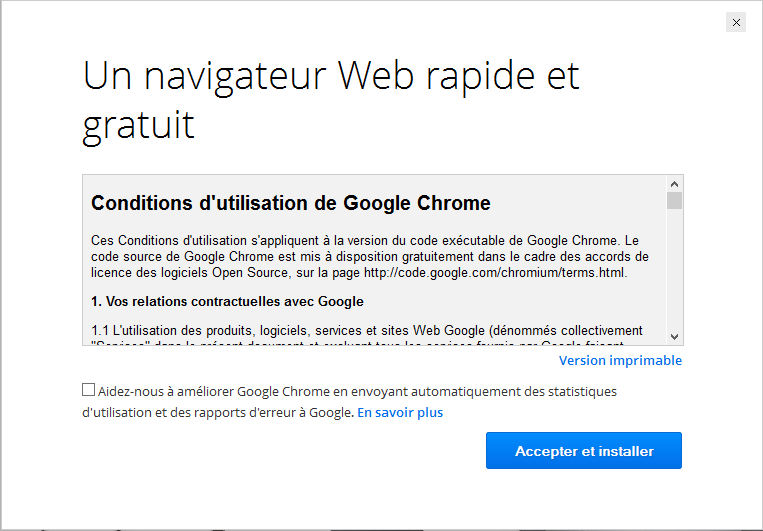Click the '1. Vos relations contractuelles avec Google' heading
The height and width of the screenshot is (531, 763).
click(x=227, y=301)
